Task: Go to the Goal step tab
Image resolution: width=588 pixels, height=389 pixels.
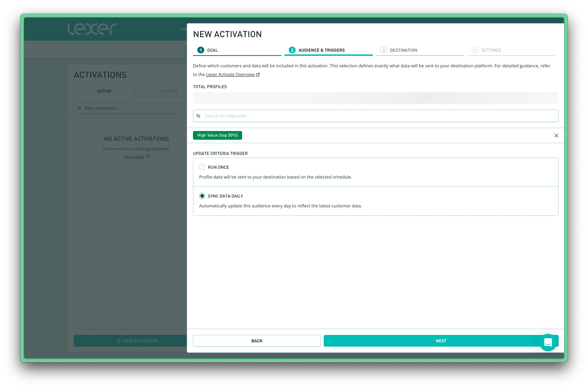Action: point(213,50)
